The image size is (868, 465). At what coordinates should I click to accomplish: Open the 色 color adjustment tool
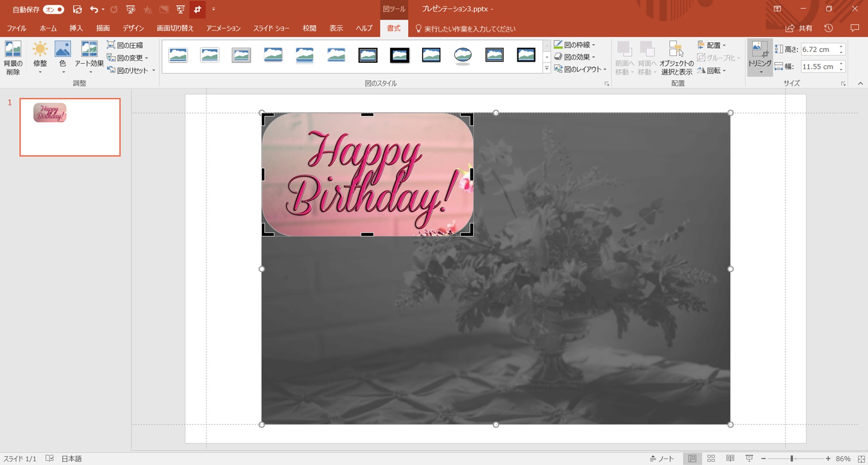coord(62,57)
